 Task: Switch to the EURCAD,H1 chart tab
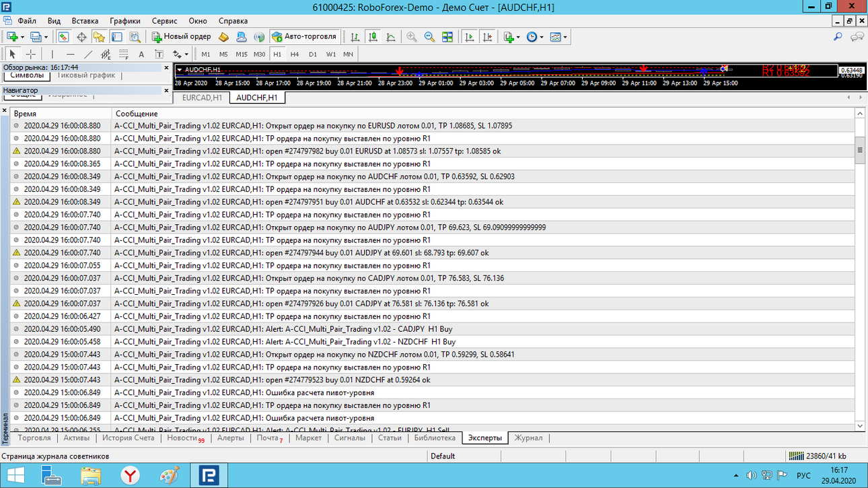[203, 98]
